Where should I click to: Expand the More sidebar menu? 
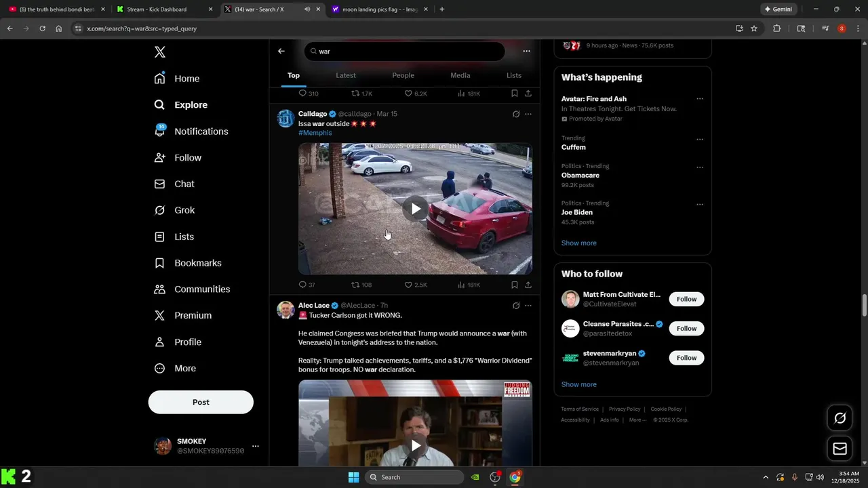[x=175, y=369]
